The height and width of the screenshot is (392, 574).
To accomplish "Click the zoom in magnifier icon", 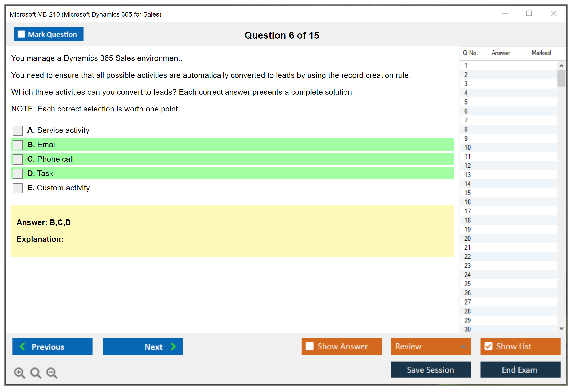I will [x=19, y=373].
